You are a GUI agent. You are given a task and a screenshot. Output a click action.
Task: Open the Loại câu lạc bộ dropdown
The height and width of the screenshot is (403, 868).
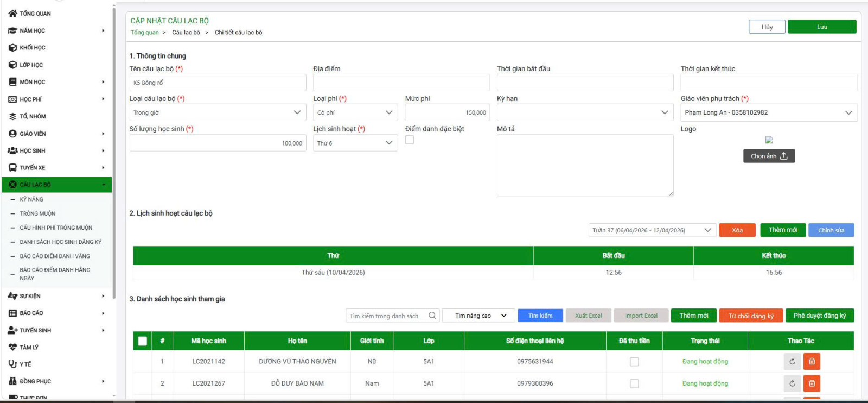tap(218, 113)
